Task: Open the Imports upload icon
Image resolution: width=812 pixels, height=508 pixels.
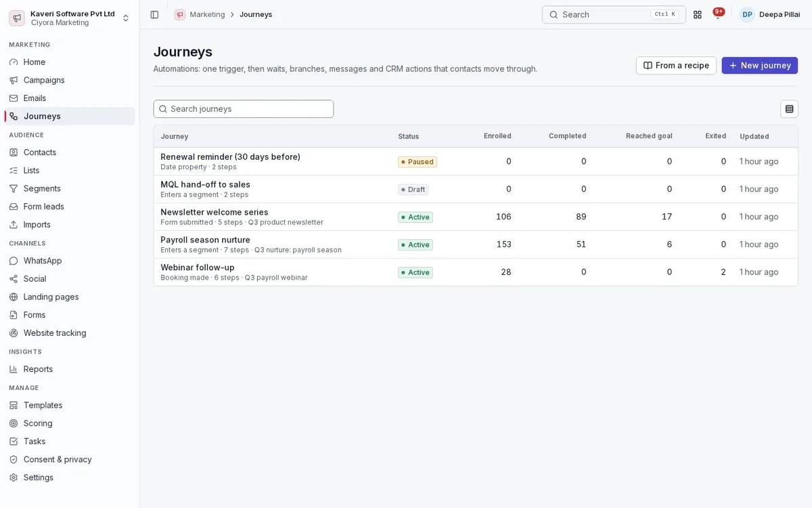Action: coord(14,224)
